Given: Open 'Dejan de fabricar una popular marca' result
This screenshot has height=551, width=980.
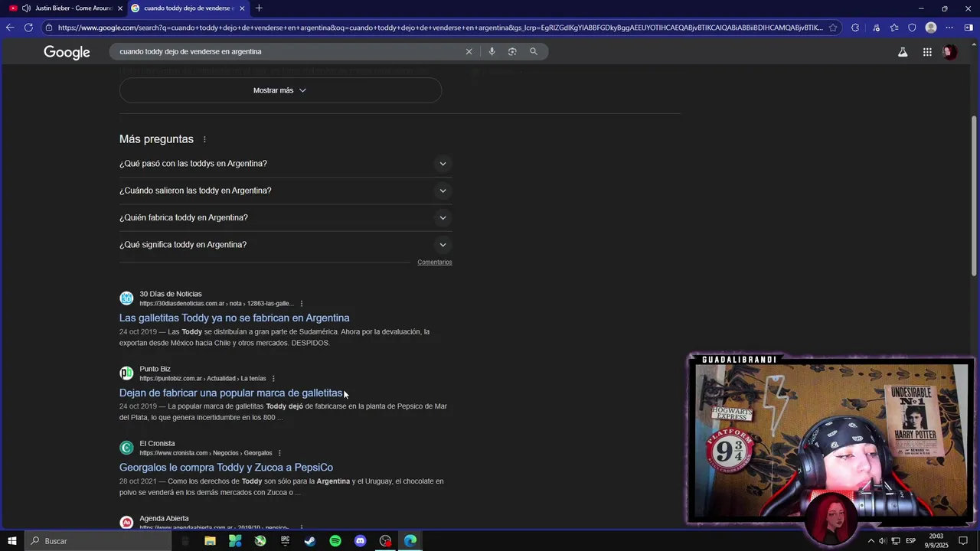Looking at the screenshot, I should tap(231, 393).
